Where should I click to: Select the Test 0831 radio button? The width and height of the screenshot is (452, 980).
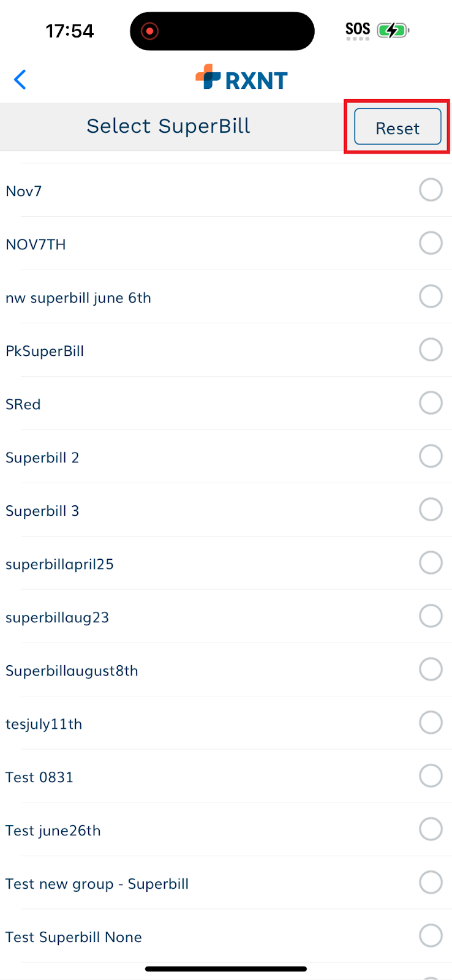click(x=431, y=776)
